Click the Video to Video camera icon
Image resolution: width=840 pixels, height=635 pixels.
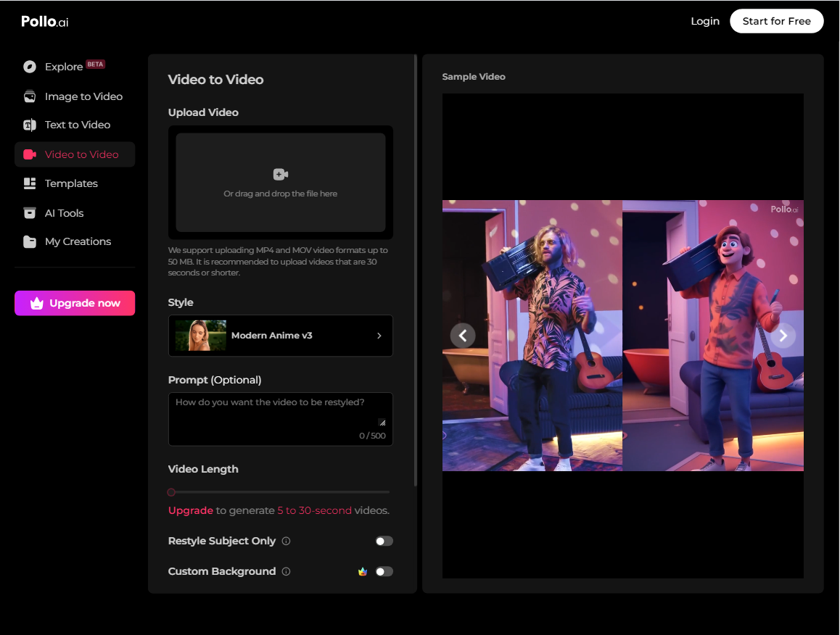[x=30, y=154]
